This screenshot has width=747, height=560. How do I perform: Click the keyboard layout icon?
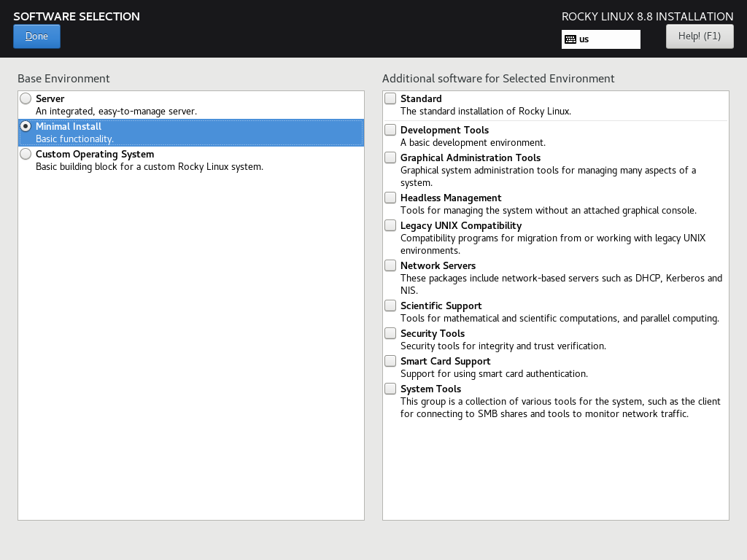[570, 39]
